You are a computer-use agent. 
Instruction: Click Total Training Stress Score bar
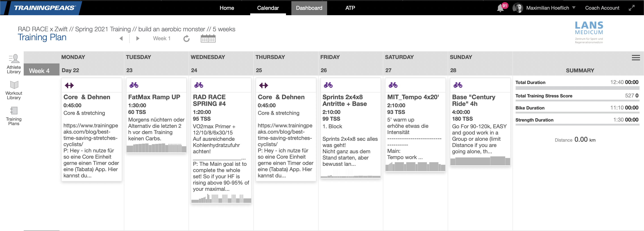coord(577,101)
